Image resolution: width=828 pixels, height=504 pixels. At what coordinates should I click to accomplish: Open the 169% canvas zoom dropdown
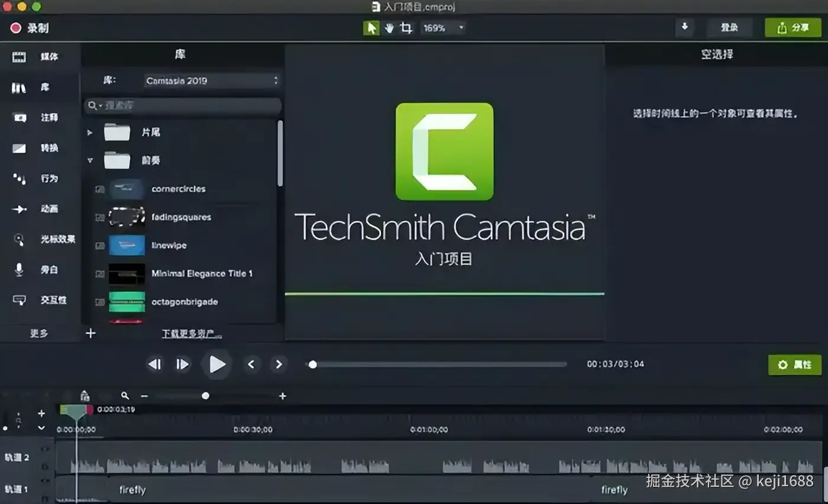click(443, 28)
